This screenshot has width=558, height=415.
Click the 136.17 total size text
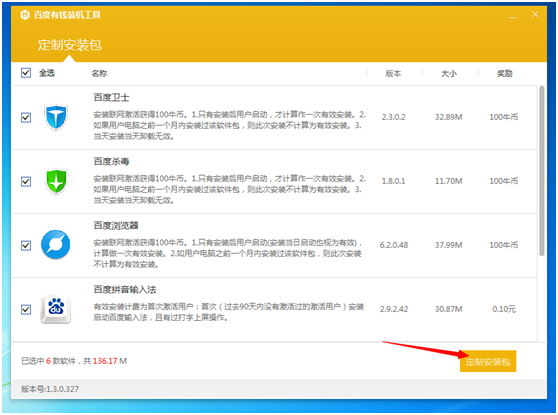[x=105, y=361]
